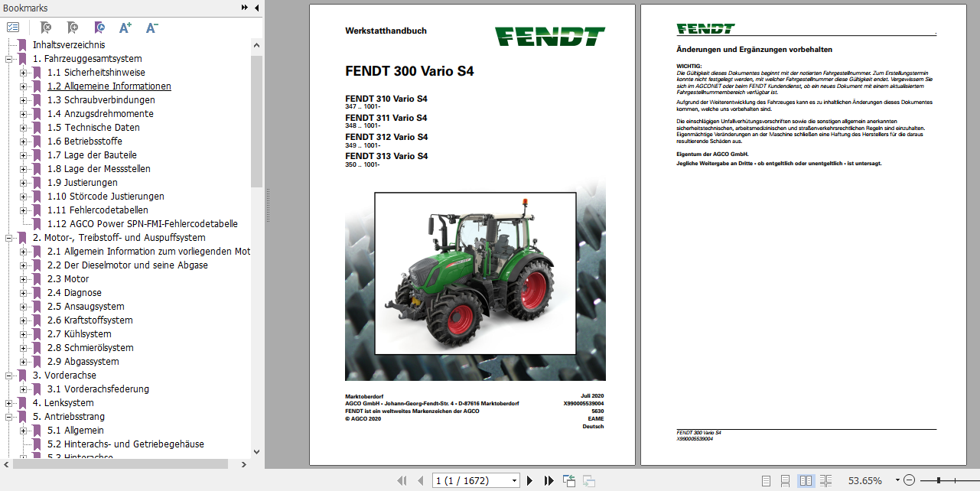Click the bookmark icon beside 2.3 Motor
Screen dimensions: 980x491
(37, 279)
